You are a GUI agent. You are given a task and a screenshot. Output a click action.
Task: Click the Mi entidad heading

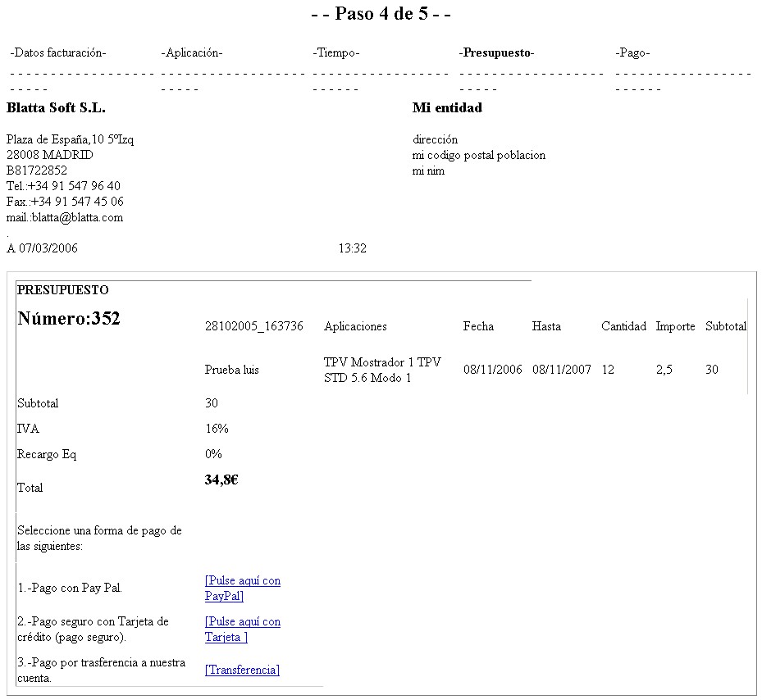(447, 107)
